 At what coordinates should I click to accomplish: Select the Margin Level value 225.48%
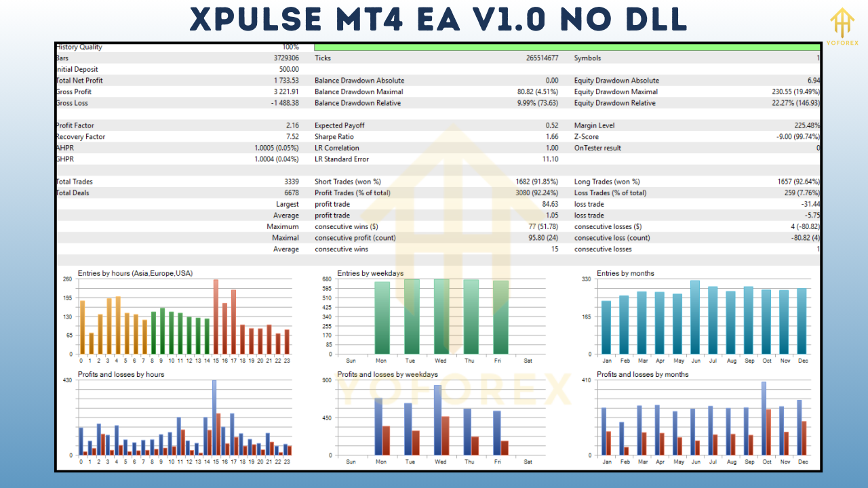(807, 125)
